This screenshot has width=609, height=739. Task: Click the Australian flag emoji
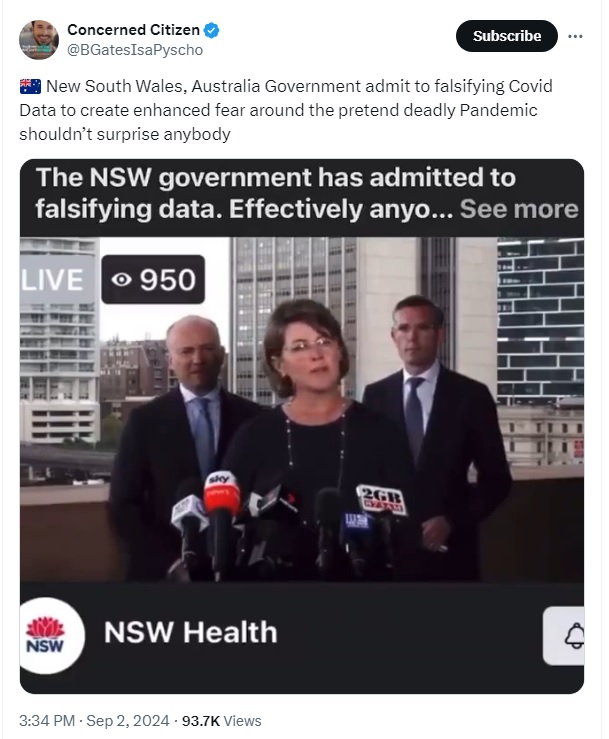pos(30,86)
